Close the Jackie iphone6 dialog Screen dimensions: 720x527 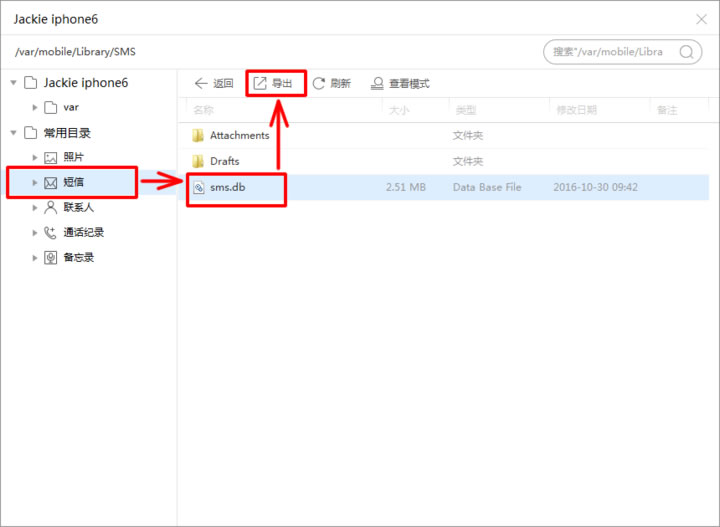(x=701, y=19)
